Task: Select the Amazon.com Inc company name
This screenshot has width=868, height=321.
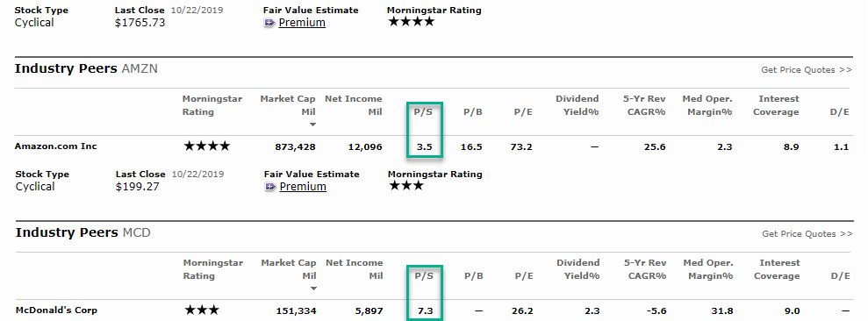Action: point(56,146)
